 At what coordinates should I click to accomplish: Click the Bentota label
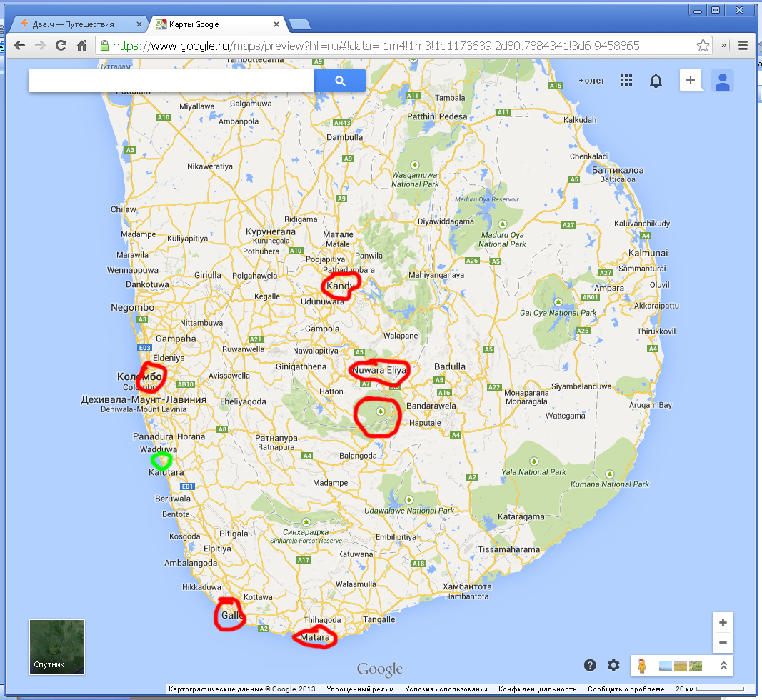click(x=176, y=514)
